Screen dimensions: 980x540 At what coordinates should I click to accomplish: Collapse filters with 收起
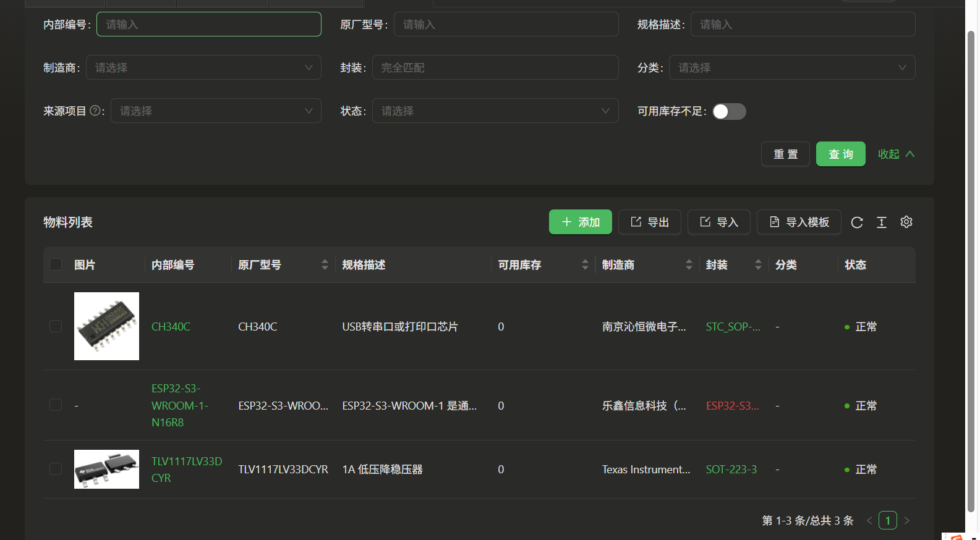tap(896, 154)
